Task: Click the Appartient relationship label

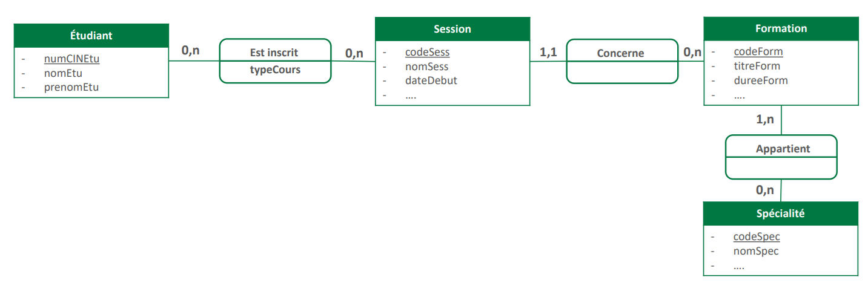Action: (783, 149)
